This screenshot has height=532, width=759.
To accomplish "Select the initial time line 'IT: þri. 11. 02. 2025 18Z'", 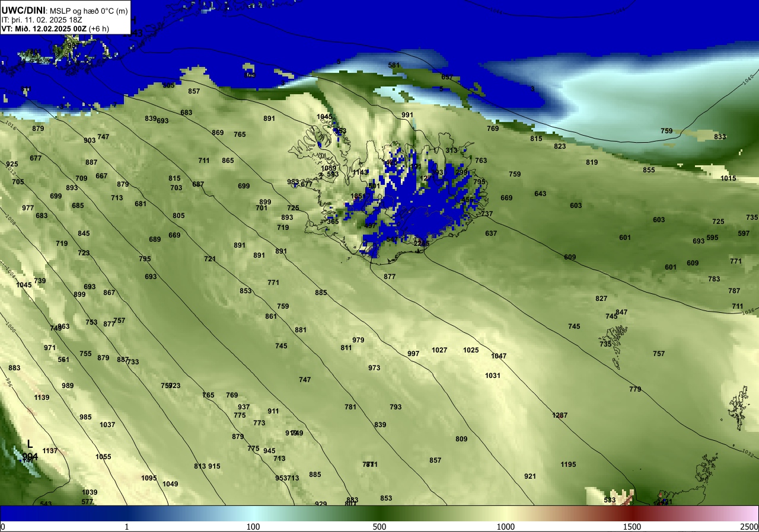I will 42,20.
